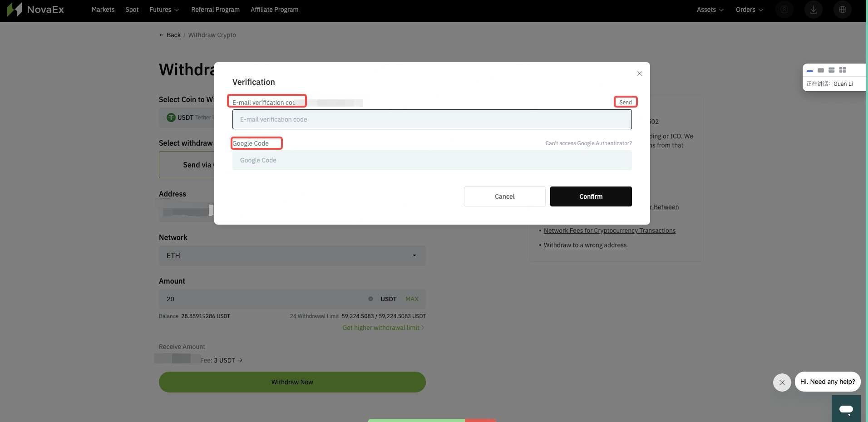Open the support chat bubble icon
The image size is (868, 422).
click(x=846, y=409)
